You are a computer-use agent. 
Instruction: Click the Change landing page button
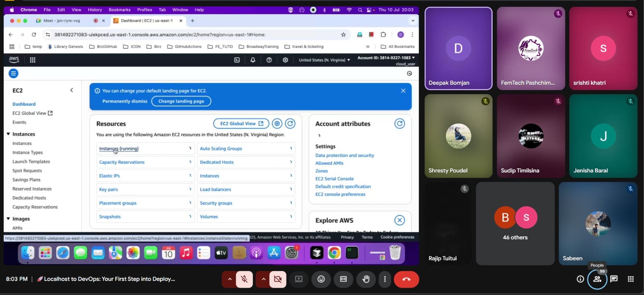point(181,101)
